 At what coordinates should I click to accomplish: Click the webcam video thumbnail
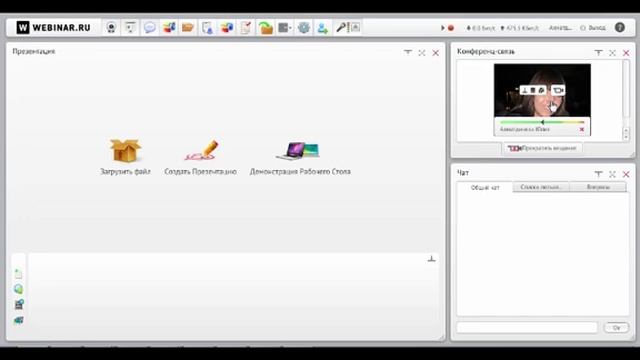(x=542, y=90)
